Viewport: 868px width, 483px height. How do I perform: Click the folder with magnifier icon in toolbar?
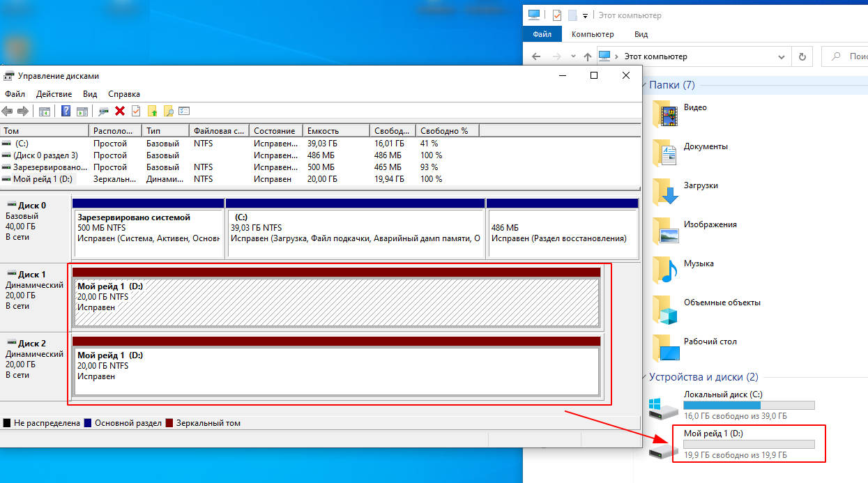pyautogui.click(x=168, y=112)
